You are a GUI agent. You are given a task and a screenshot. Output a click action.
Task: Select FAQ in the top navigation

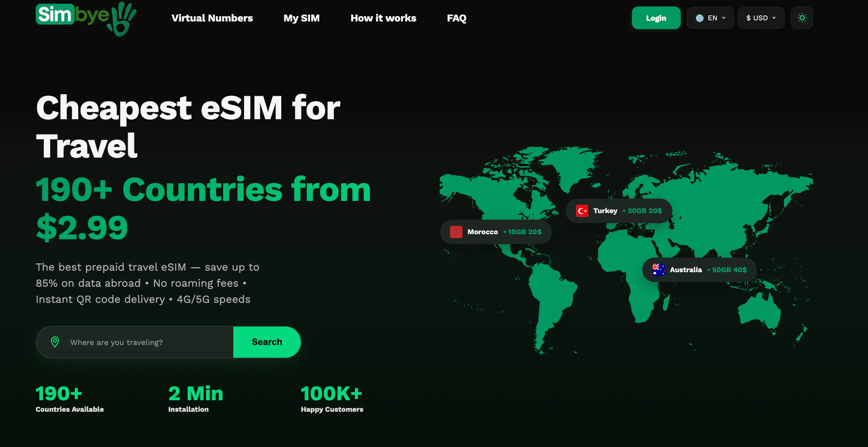pyautogui.click(x=457, y=18)
